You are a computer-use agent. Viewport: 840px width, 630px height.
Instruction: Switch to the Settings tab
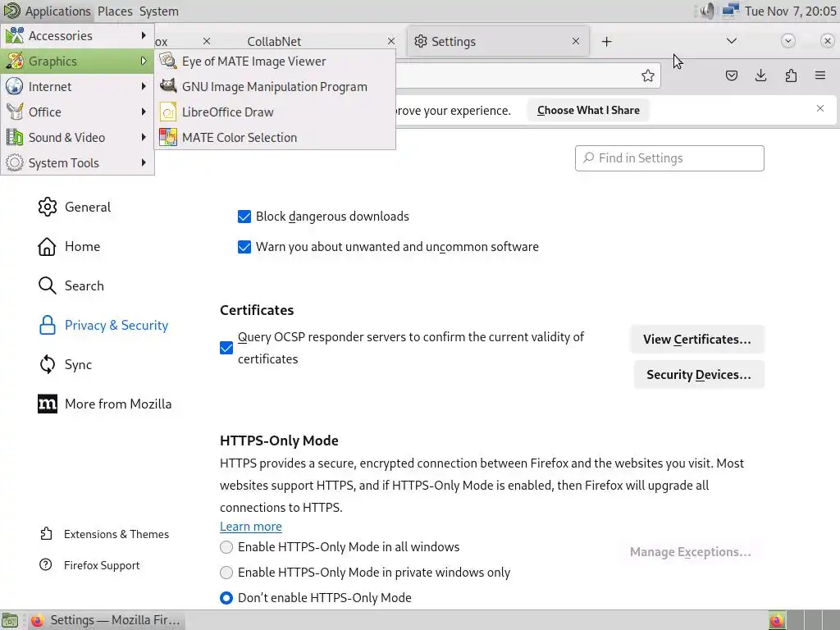point(498,41)
